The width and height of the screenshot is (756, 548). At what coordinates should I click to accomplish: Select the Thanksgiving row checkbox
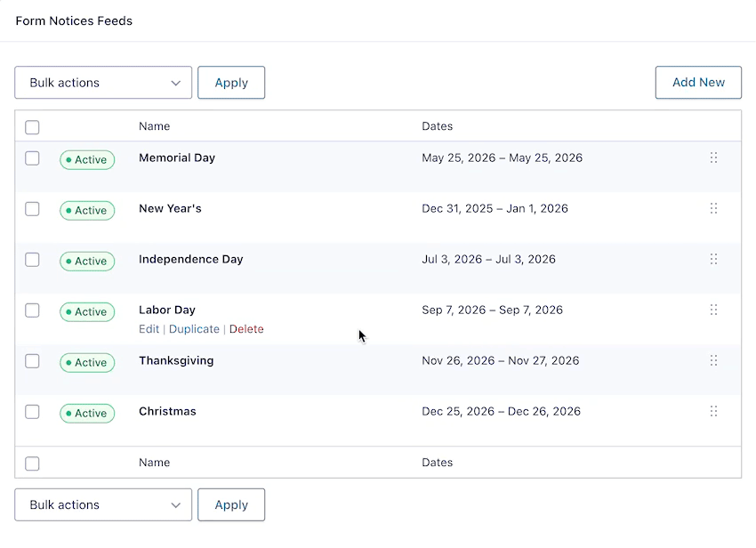click(32, 361)
